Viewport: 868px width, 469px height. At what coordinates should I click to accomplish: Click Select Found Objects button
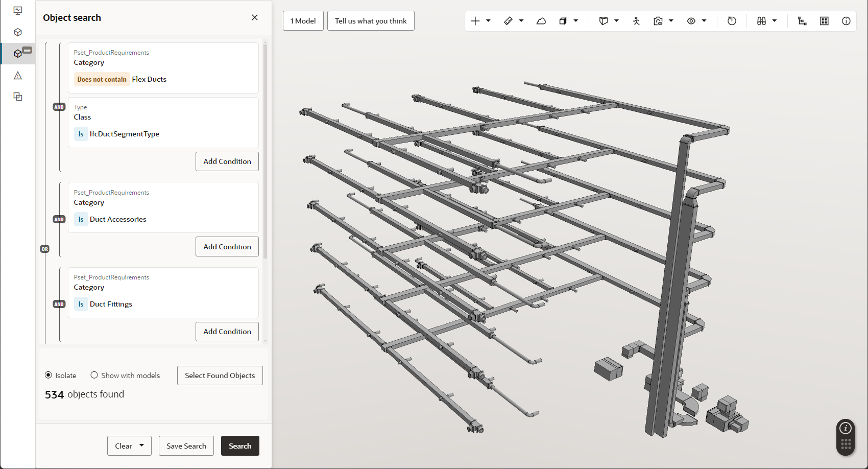click(x=220, y=376)
